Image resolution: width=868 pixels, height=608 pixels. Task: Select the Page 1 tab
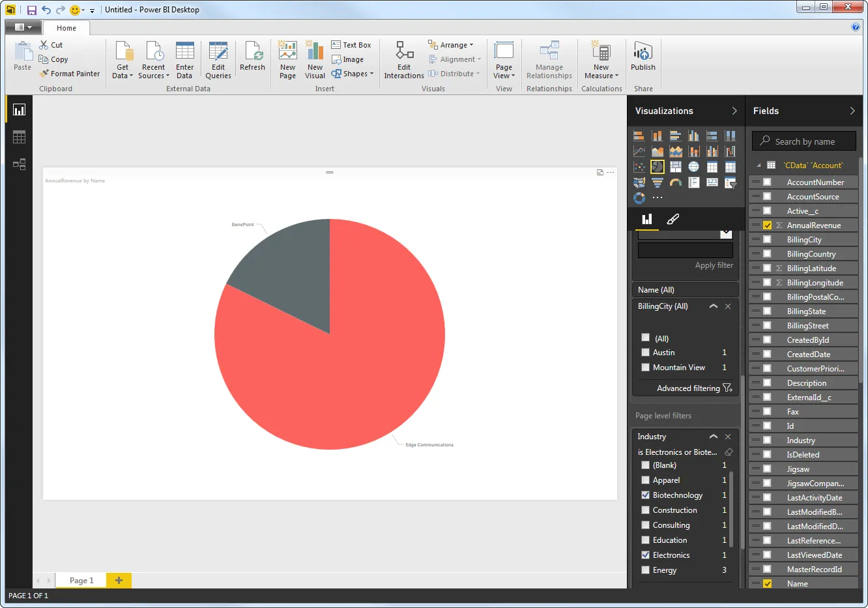tap(80, 580)
